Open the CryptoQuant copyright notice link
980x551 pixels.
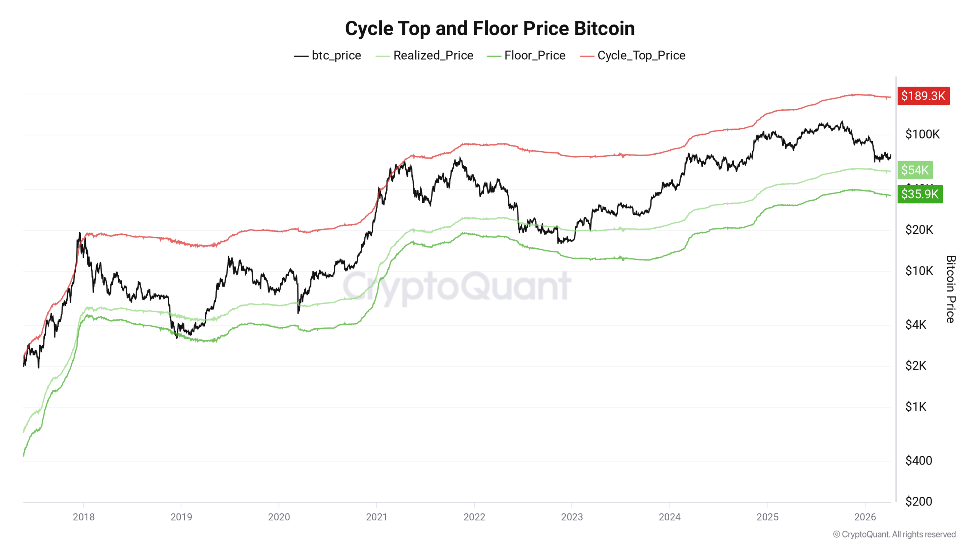tap(894, 535)
